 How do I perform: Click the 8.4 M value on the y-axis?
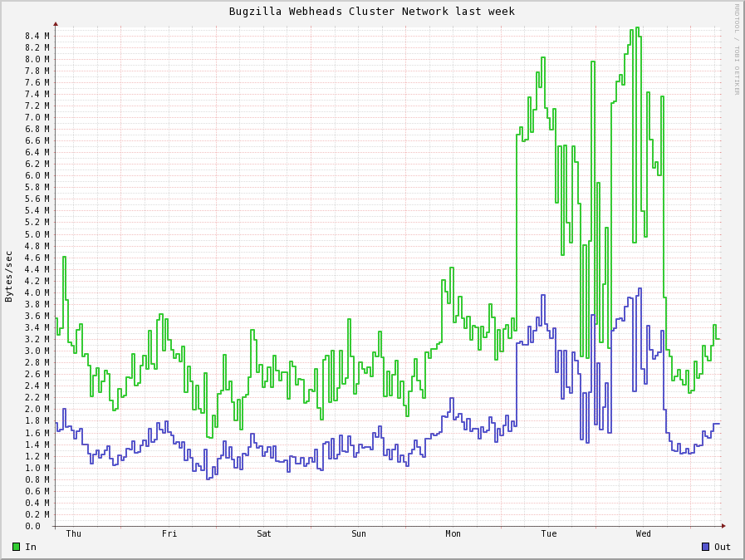(37, 36)
